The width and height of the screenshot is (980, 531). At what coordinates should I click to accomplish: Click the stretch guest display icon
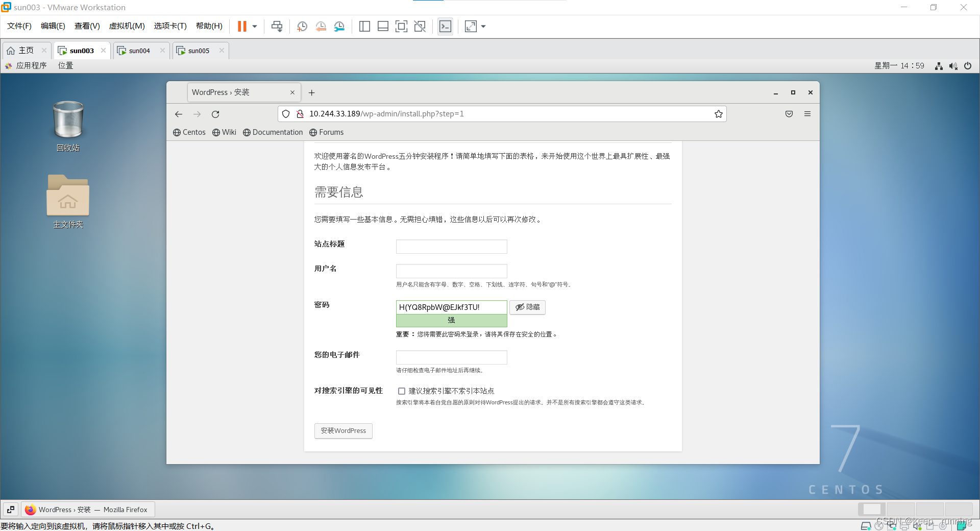[471, 26]
